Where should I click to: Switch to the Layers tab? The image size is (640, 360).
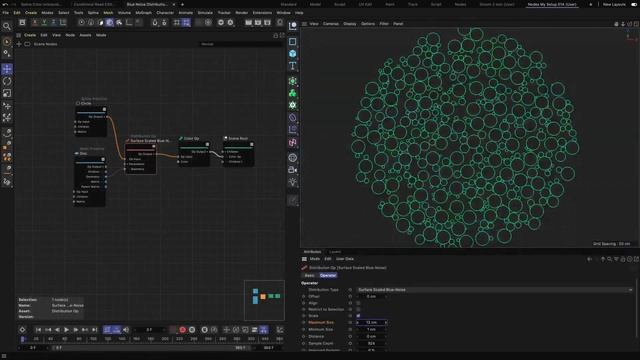335,252
